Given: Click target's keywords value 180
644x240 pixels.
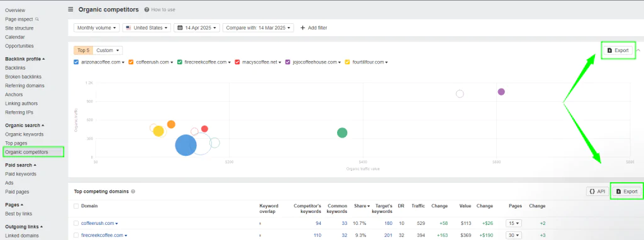Looking at the screenshot, I should tap(388, 223).
